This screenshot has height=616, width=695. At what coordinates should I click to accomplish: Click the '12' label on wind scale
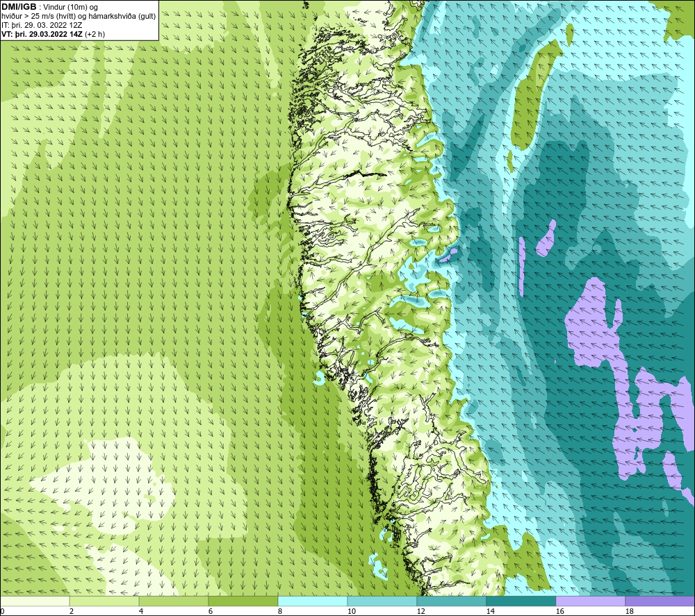click(x=420, y=612)
